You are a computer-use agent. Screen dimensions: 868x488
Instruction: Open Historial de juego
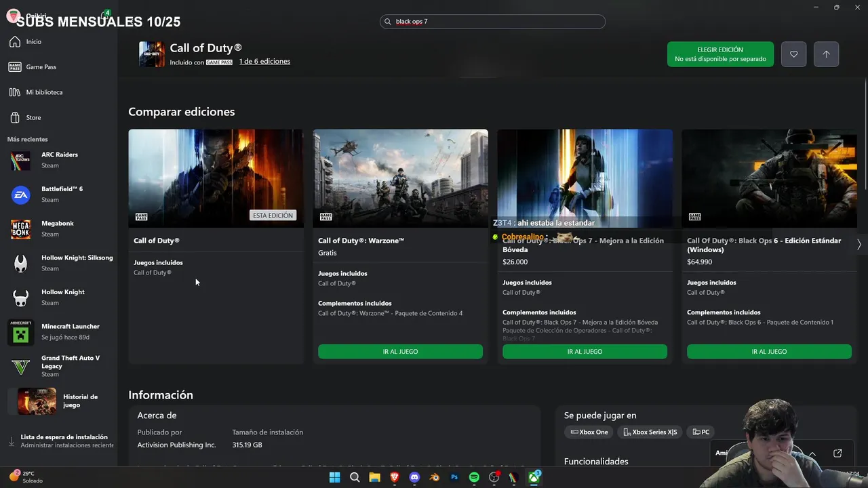point(59,401)
